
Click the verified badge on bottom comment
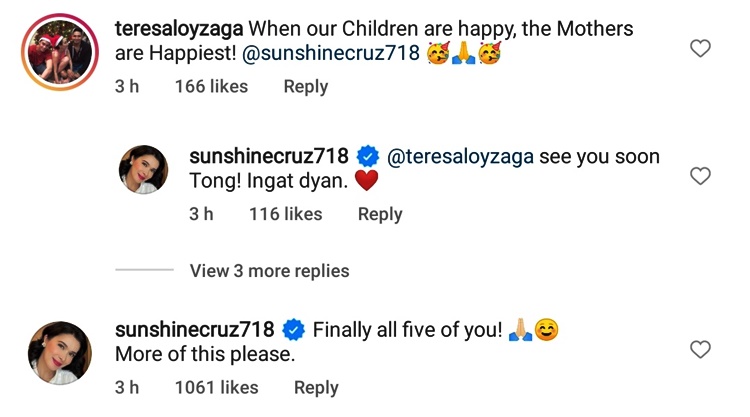(292, 329)
